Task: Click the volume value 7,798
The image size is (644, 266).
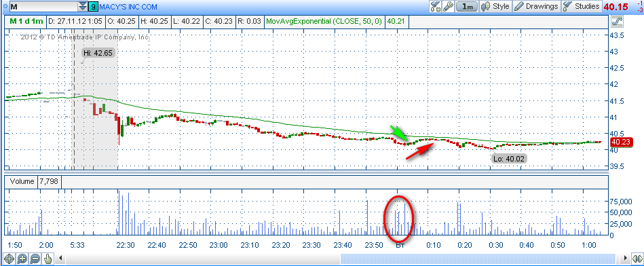Action: point(50,181)
